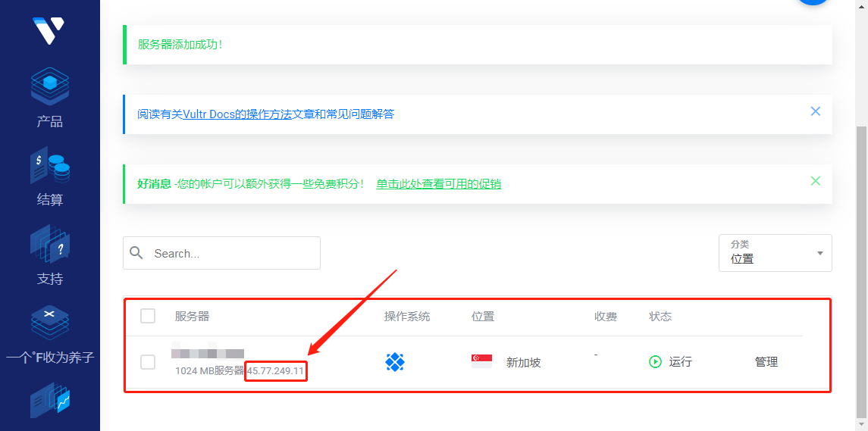The width and height of the screenshot is (868, 431).
Task: Click the Singapore flag icon
Action: pos(481,362)
